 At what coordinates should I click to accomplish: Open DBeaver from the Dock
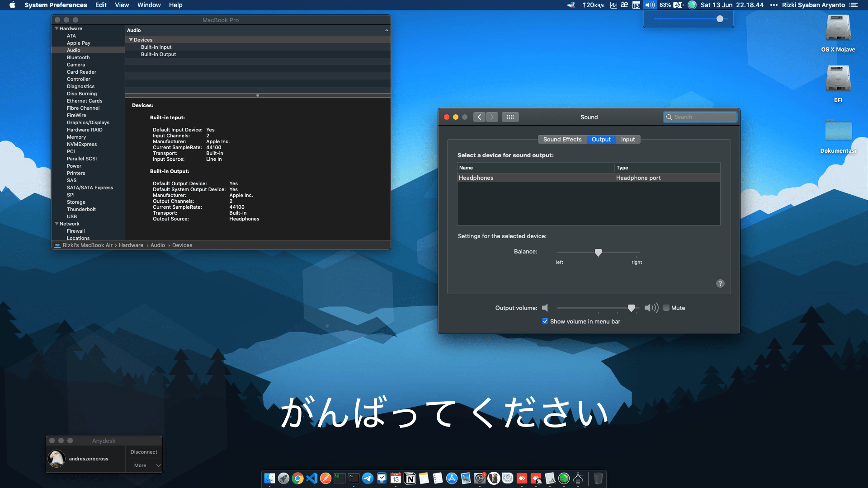494,478
